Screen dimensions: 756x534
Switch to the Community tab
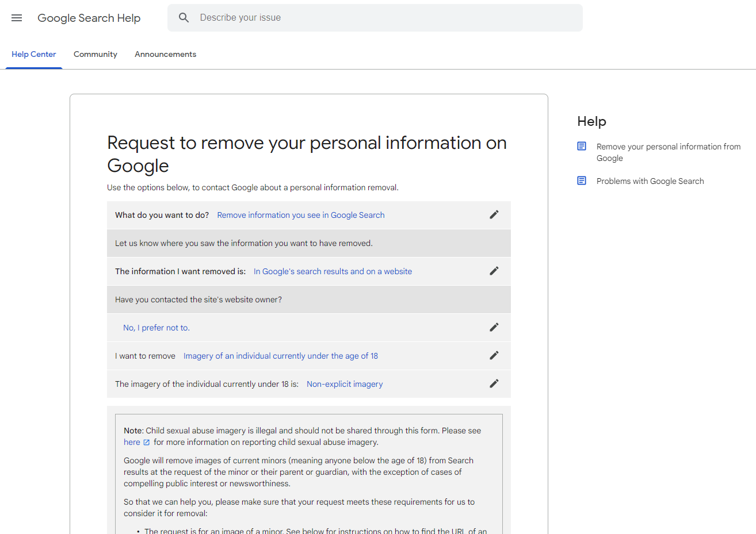point(96,55)
